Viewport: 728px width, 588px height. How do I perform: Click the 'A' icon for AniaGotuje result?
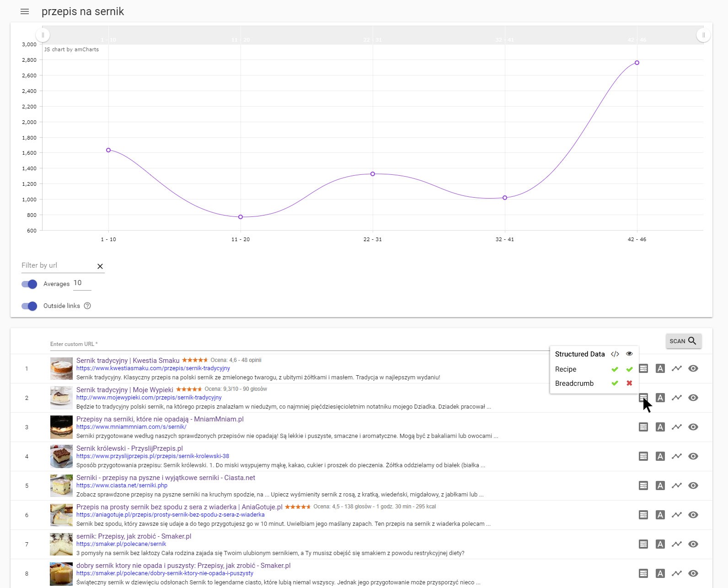coord(660,515)
